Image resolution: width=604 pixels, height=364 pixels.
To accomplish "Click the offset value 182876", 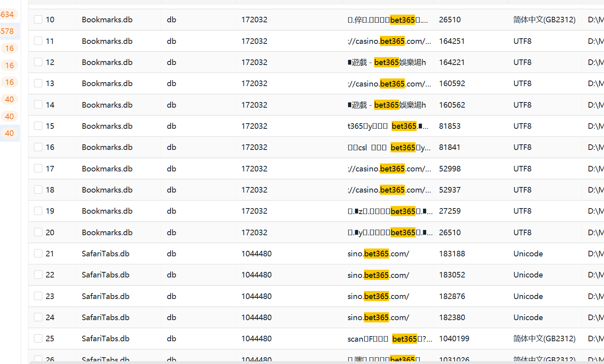I will [452, 296].
